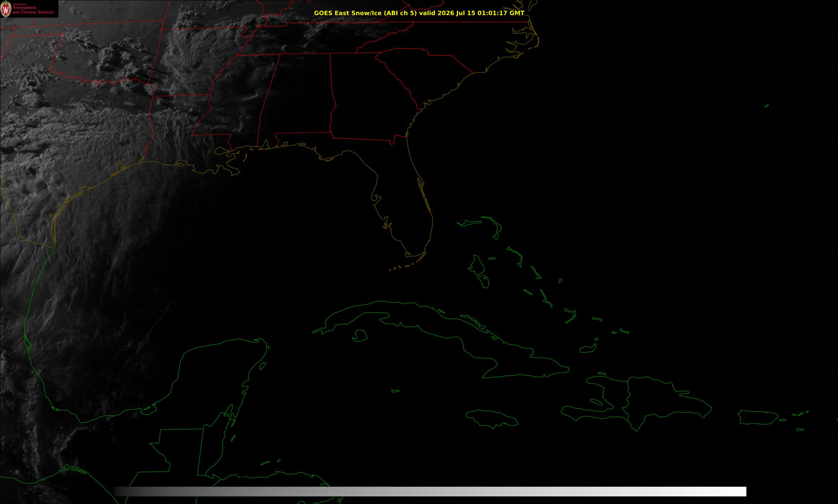Image resolution: width=838 pixels, height=504 pixels.
Task: Click the GOES East Snow/Ice timestamp title
Action: tap(419, 13)
